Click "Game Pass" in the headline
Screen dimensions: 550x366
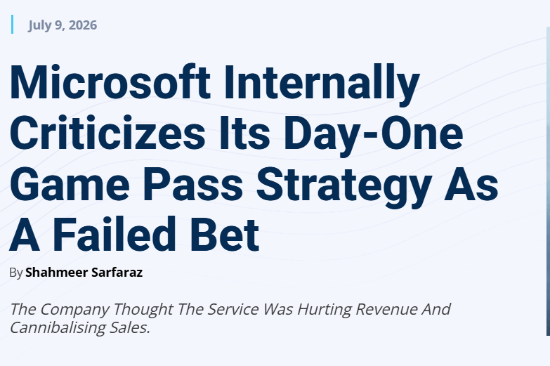tap(126, 184)
